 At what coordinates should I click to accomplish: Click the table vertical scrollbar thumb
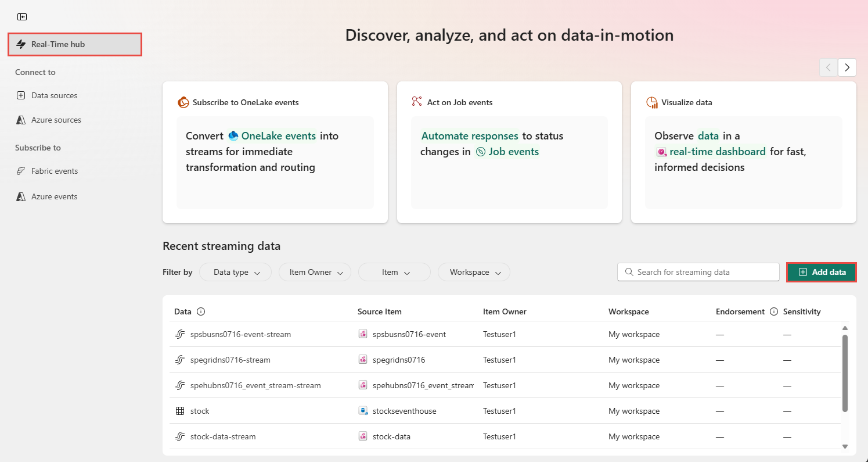[845, 373]
